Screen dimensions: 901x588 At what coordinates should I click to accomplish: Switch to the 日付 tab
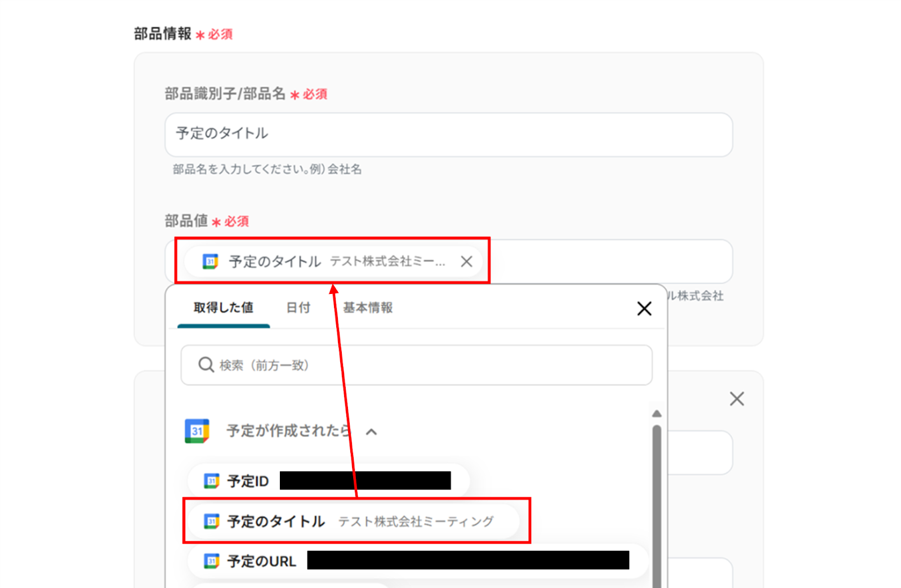click(298, 308)
